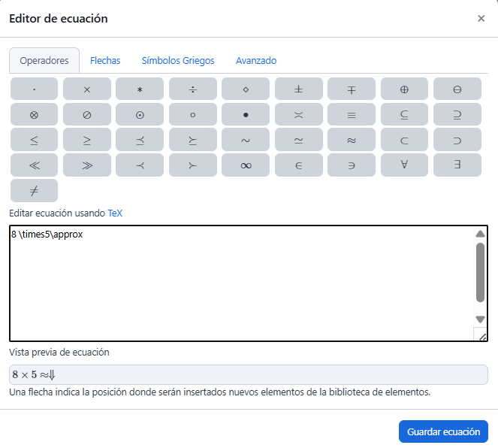Insert the element-of symbol
The height and width of the screenshot is (448, 498).
point(299,165)
